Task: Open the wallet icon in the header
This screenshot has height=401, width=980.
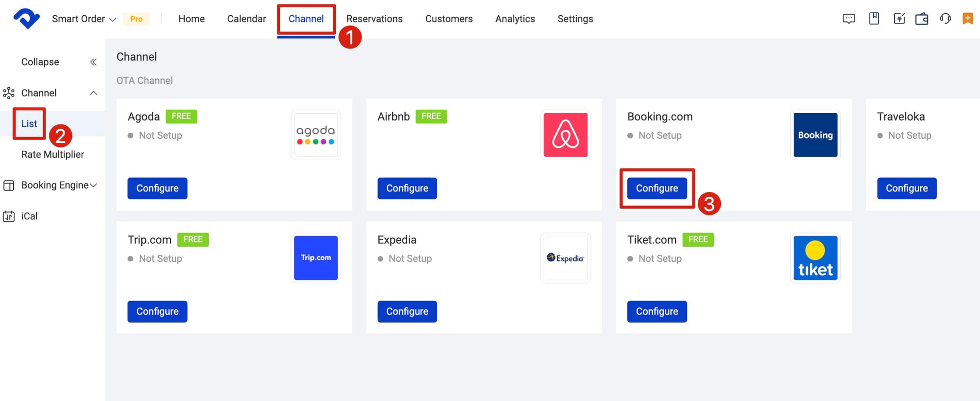Action: click(x=922, y=19)
